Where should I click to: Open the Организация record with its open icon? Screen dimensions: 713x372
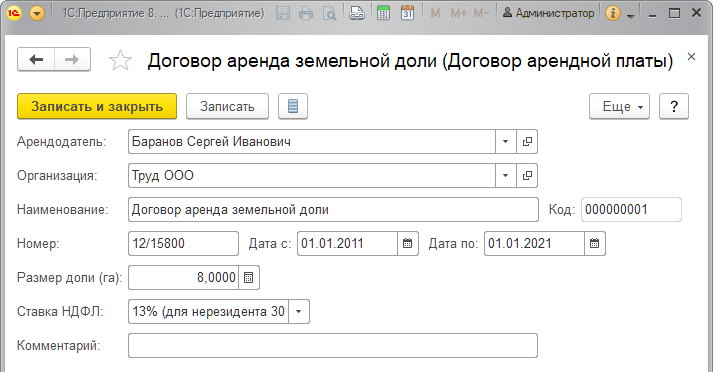tap(527, 176)
